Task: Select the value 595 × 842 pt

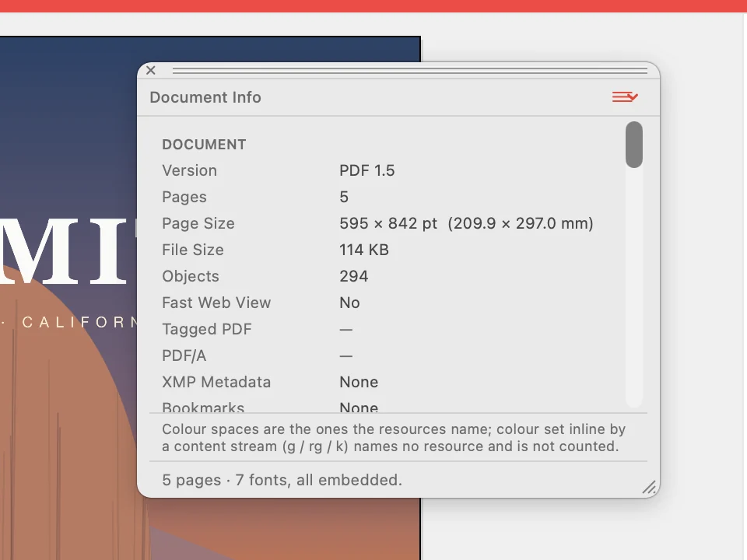Action: click(388, 223)
